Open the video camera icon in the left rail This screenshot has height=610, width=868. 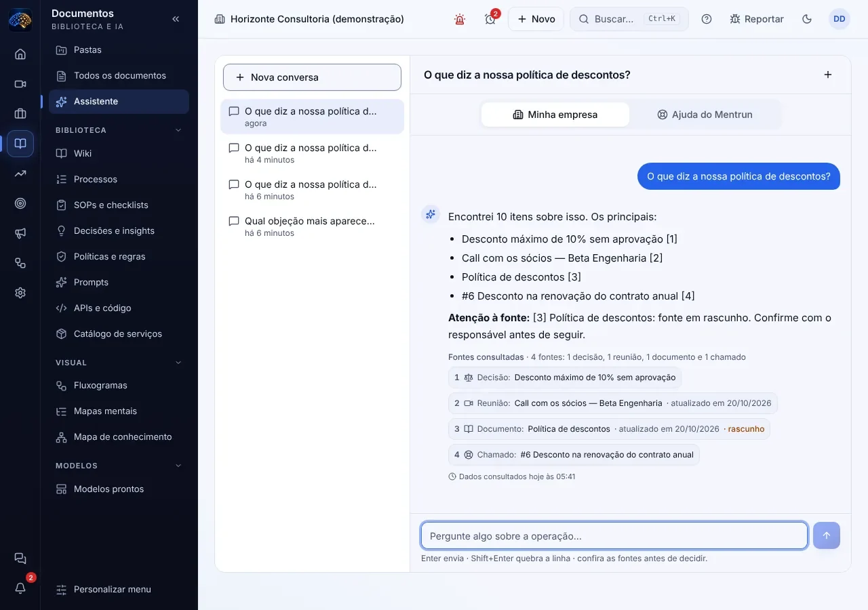tap(20, 84)
